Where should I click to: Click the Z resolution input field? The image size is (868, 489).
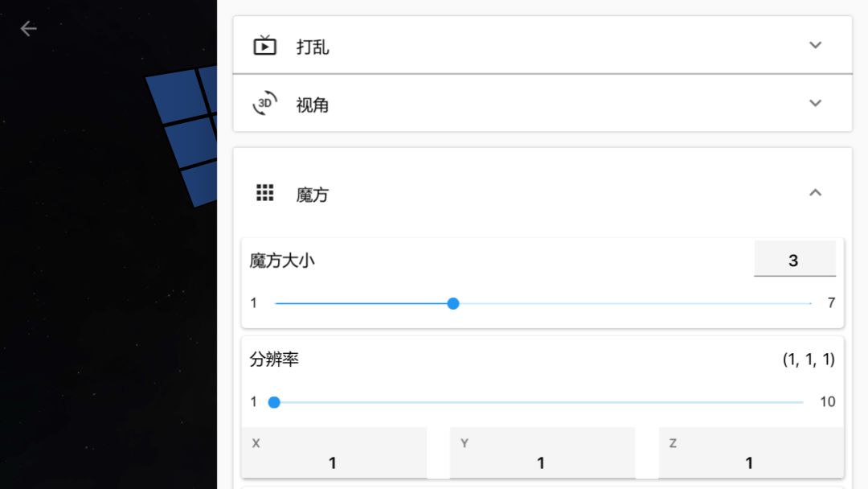748,454
